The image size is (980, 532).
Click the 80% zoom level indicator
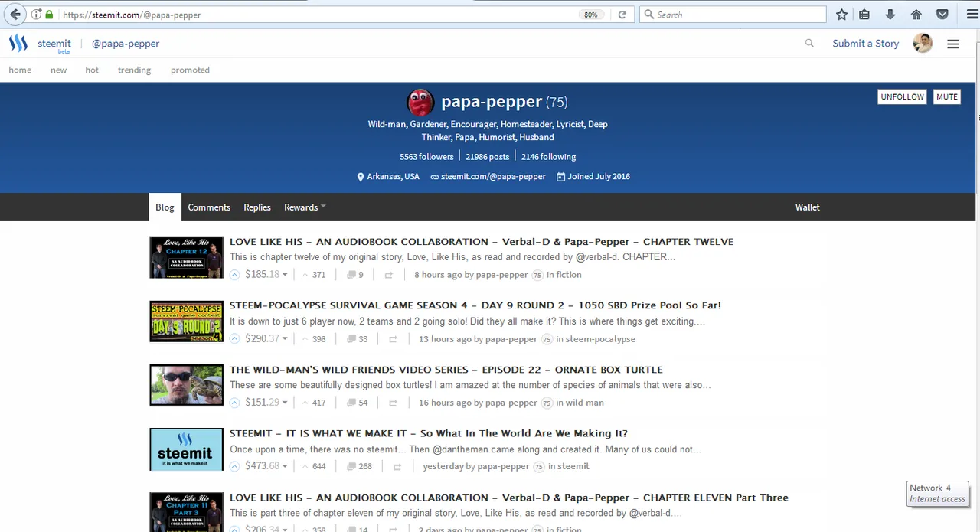591,15
